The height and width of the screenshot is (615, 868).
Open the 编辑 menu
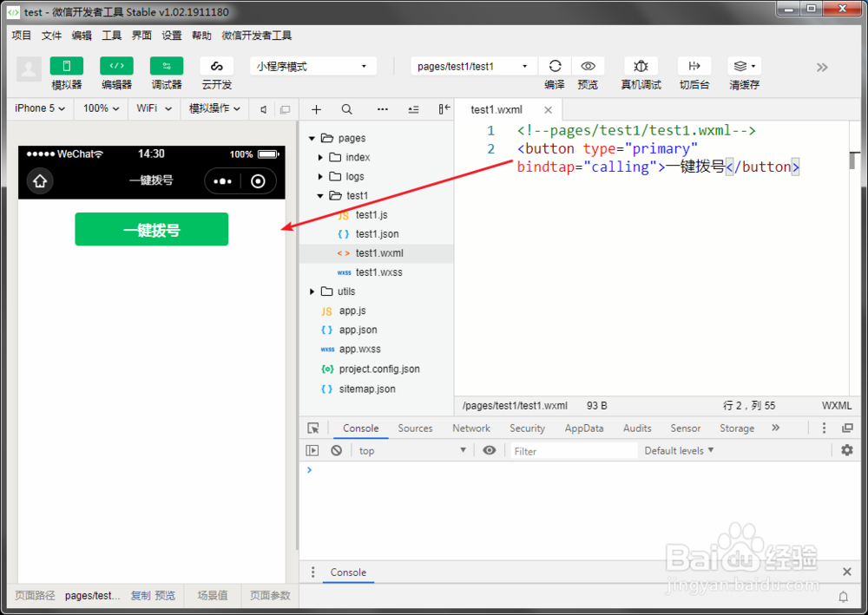[x=82, y=36]
